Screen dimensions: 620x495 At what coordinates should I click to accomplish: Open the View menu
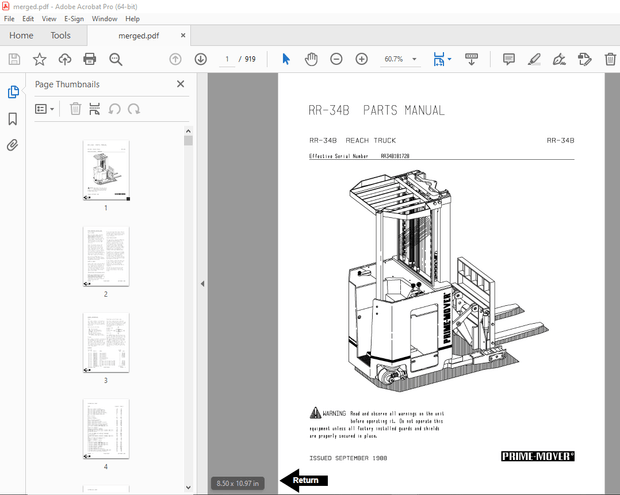(x=49, y=19)
